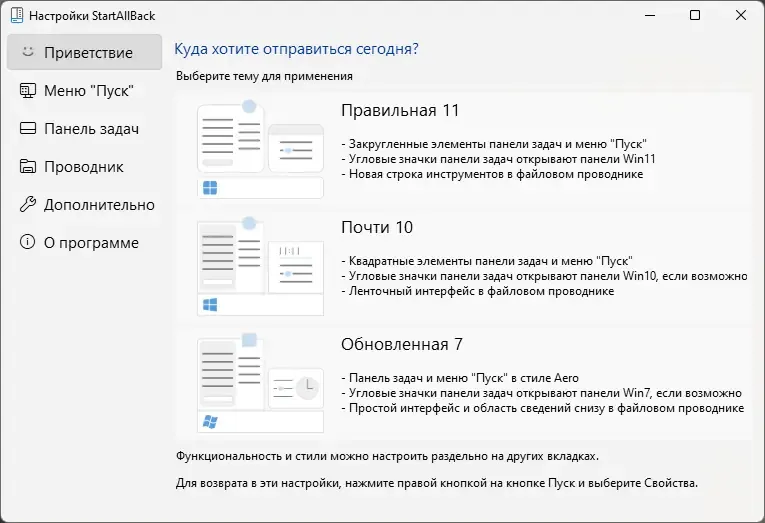The image size is (765, 523).
Task: Click the info icon beside О программе
Action: tap(28, 241)
